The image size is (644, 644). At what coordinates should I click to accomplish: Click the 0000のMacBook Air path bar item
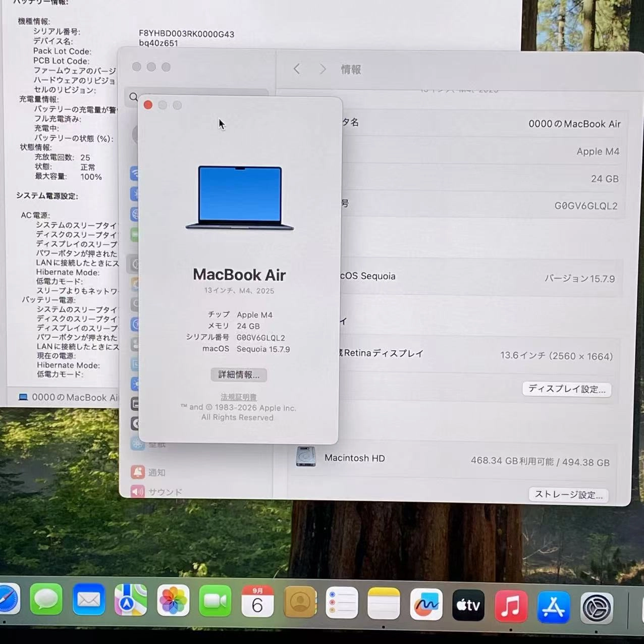click(x=69, y=397)
